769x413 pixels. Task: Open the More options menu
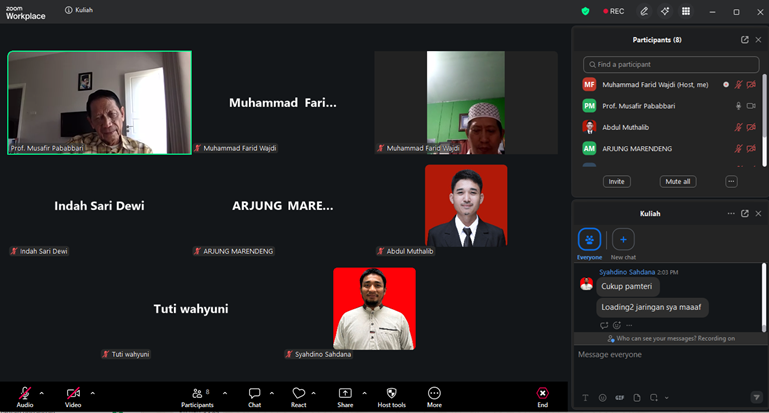pyautogui.click(x=434, y=397)
